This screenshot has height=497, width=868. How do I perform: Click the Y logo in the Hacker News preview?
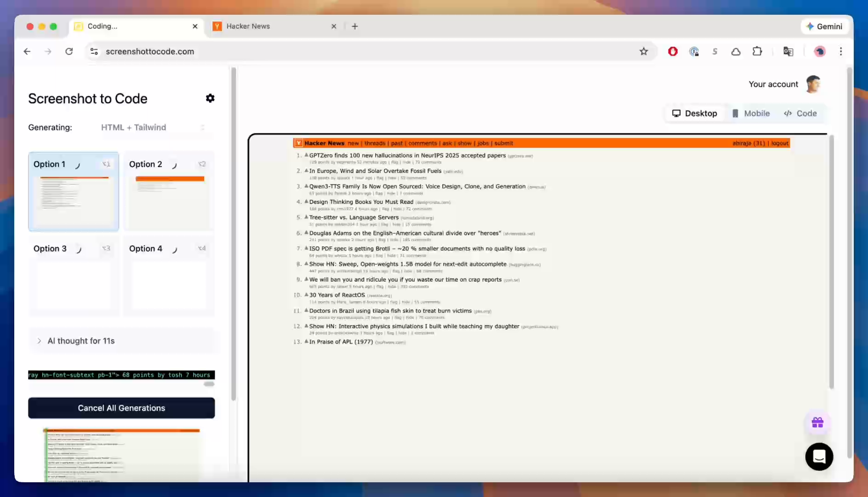(x=299, y=143)
